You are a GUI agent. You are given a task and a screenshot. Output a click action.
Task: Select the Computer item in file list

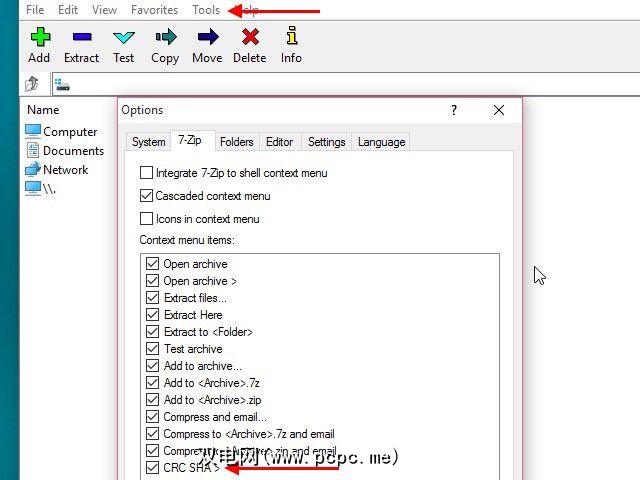(61, 131)
